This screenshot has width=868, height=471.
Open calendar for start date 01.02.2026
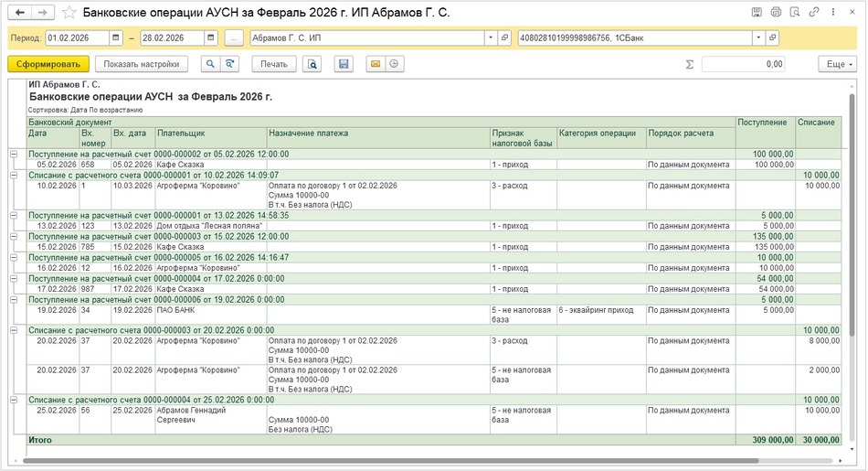pyautogui.click(x=115, y=38)
